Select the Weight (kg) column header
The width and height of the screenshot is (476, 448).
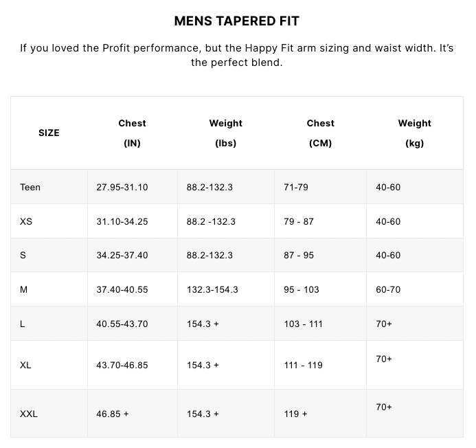point(414,133)
